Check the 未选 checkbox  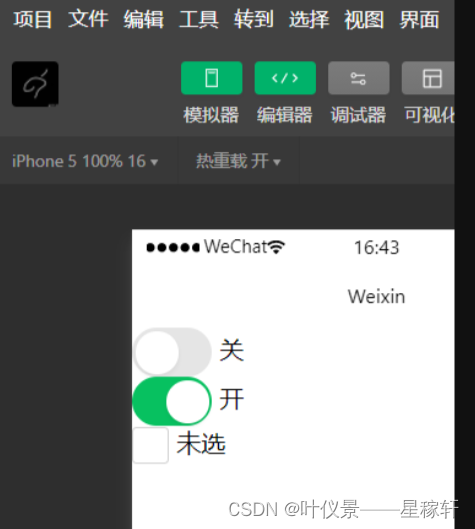150,445
